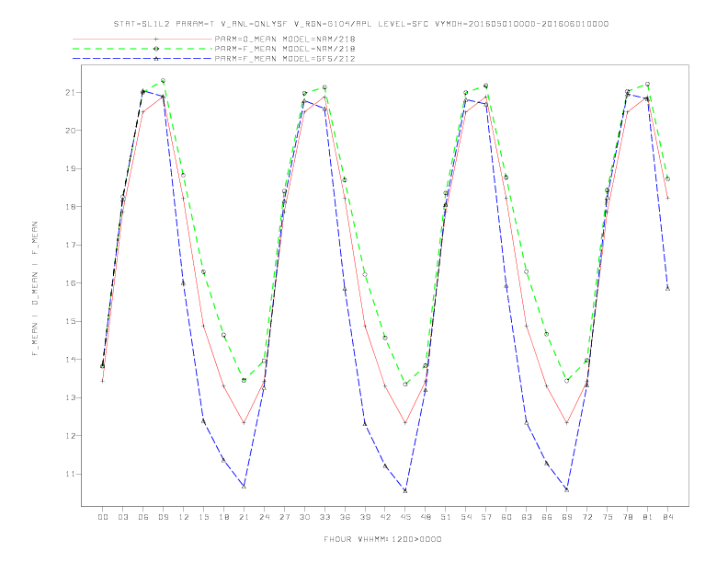Image resolution: width=728 pixels, height=563 pixels.
Task: Click y-axis tick value 11
Action: pyautogui.click(x=70, y=474)
